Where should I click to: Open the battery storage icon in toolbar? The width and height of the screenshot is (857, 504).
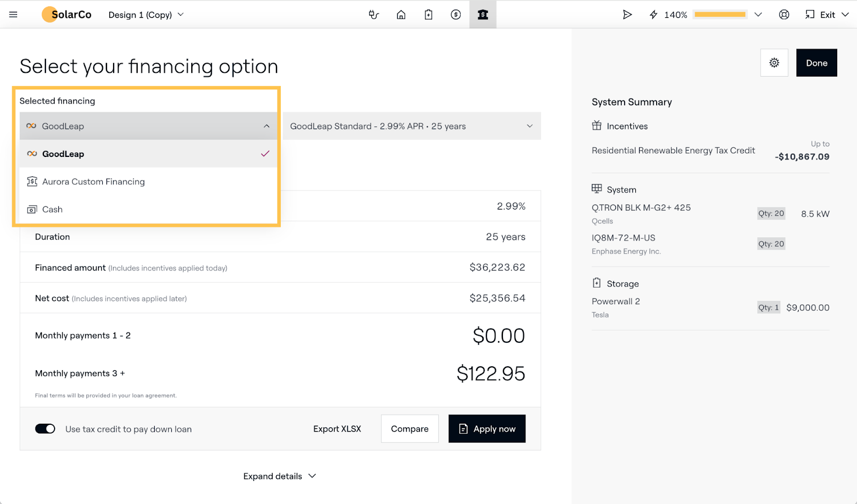click(428, 14)
